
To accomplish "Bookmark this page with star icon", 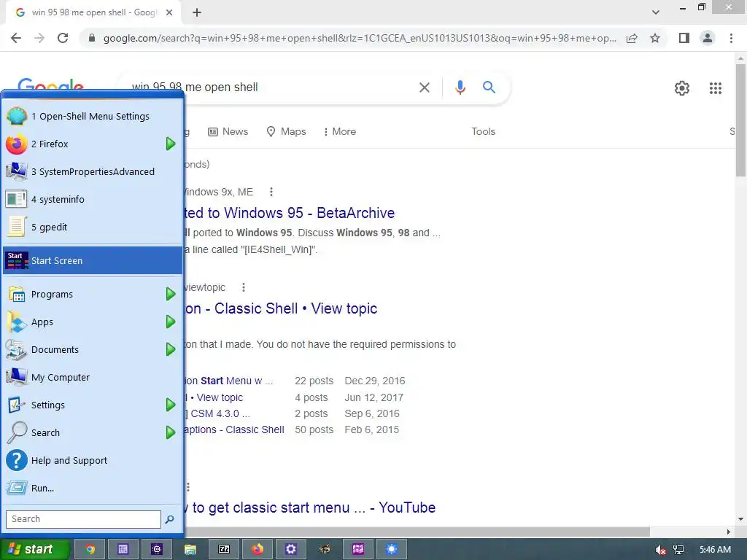I will coord(655,38).
